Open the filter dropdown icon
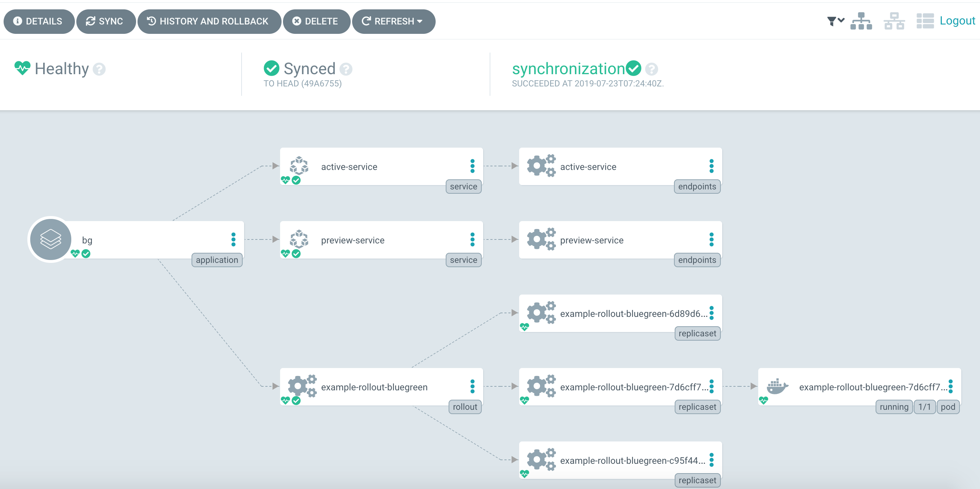This screenshot has height=489, width=980. coord(835,21)
